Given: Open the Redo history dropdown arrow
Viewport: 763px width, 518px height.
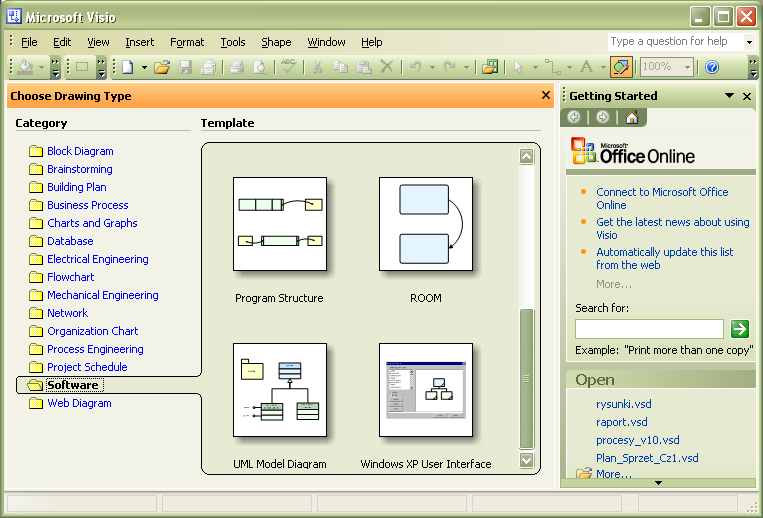Looking at the screenshot, I should click(466, 67).
